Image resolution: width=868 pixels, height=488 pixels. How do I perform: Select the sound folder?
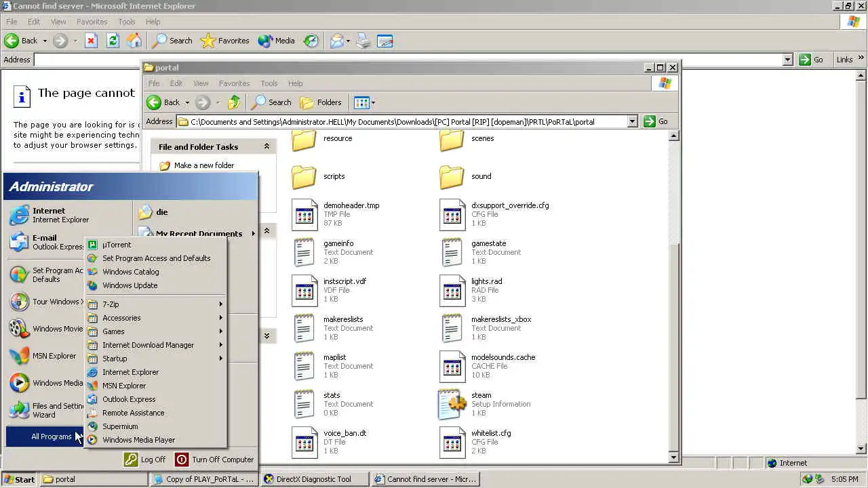[x=466, y=176]
